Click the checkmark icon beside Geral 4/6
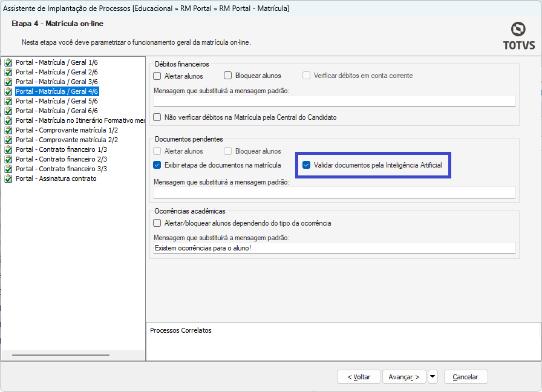 pos(8,91)
